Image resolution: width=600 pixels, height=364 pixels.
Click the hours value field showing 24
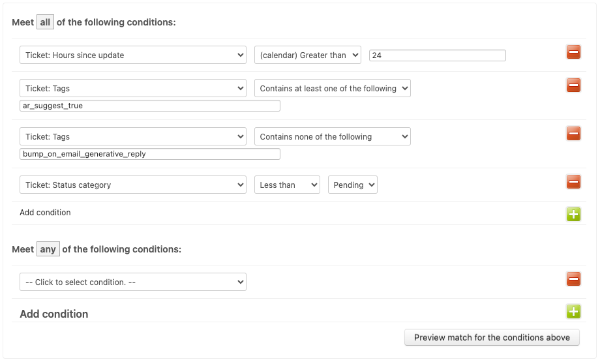coord(438,55)
